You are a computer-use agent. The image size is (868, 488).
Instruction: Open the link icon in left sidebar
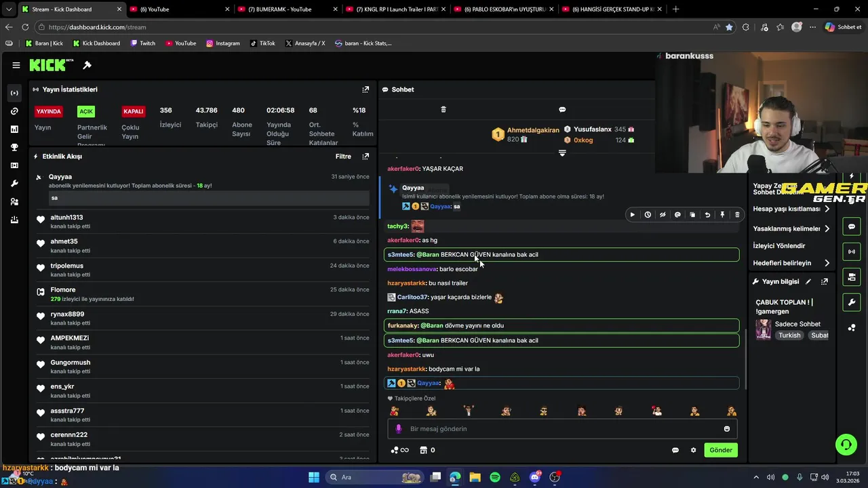(x=14, y=111)
